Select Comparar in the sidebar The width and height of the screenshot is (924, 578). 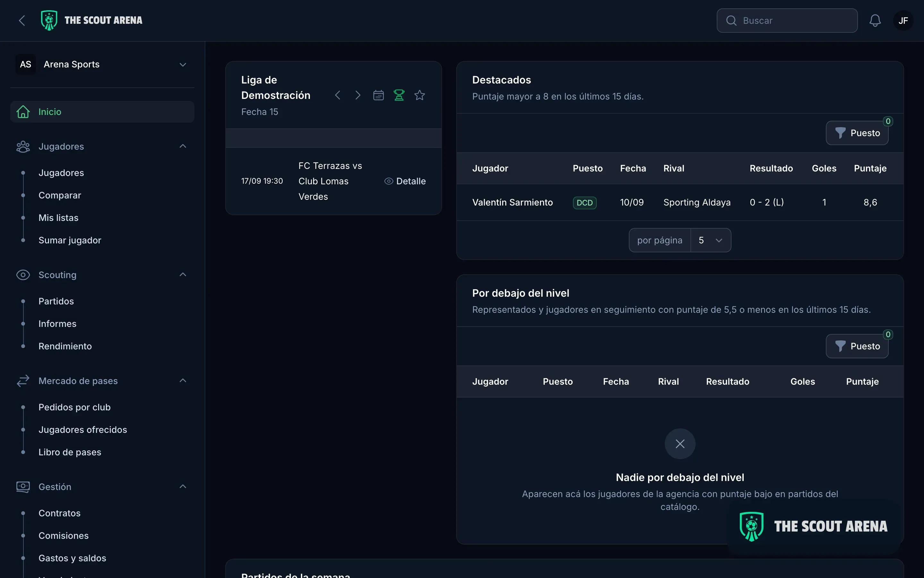pos(60,195)
